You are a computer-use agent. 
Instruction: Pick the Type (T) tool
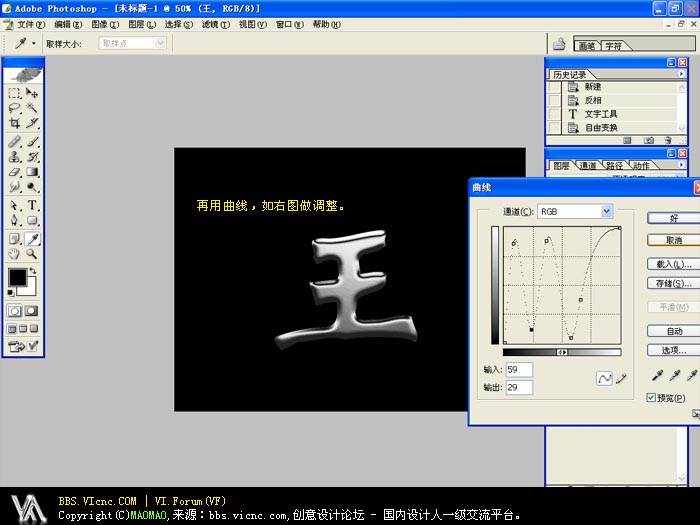(32, 205)
